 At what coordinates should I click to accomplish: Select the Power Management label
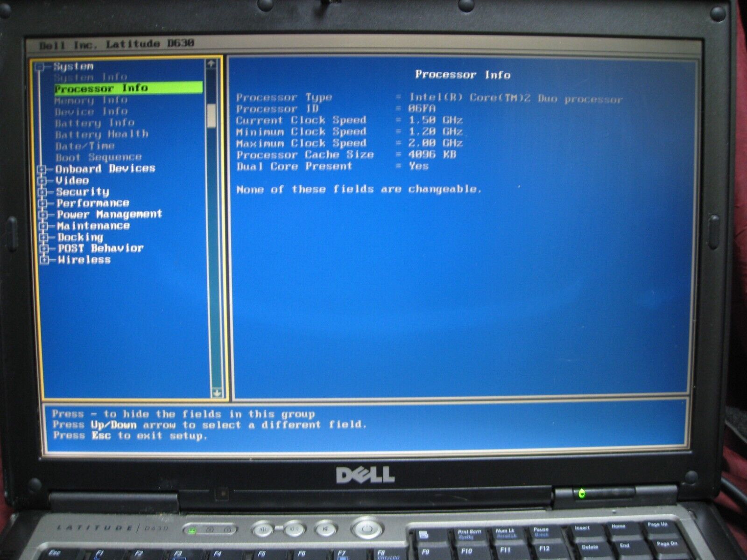coord(110,214)
